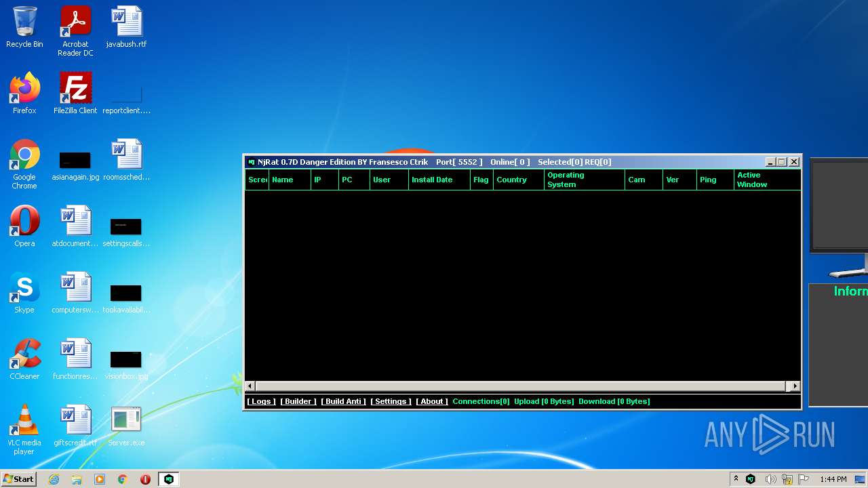868x488 pixels.
Task: Open FileZilla Client shortcut
Action: tap(75, 94)
